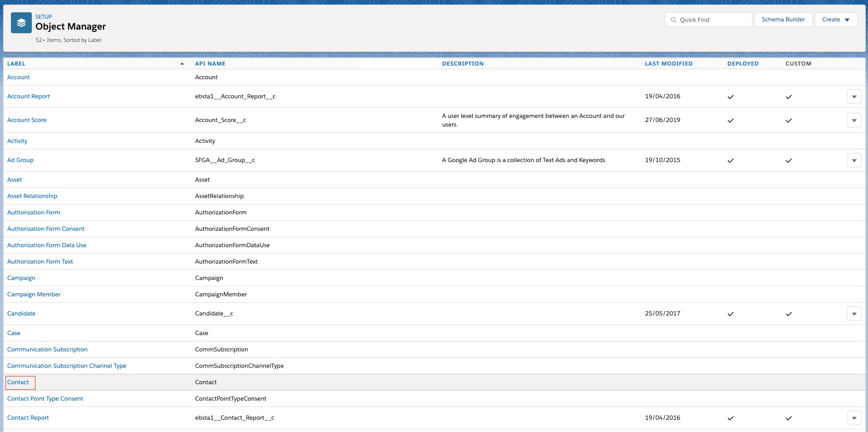Expand row actions for Account Report

[854, 97]
